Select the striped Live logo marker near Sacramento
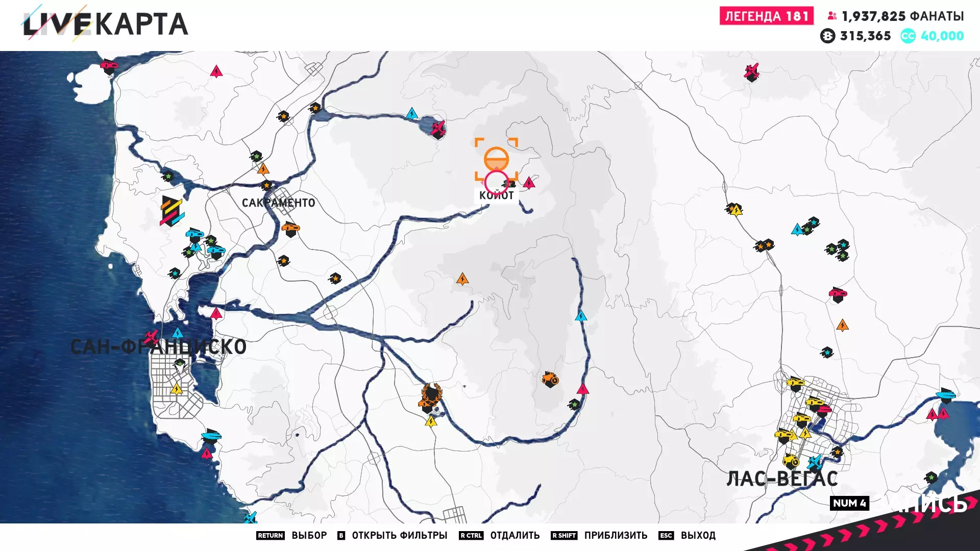 tap(171, 211)
